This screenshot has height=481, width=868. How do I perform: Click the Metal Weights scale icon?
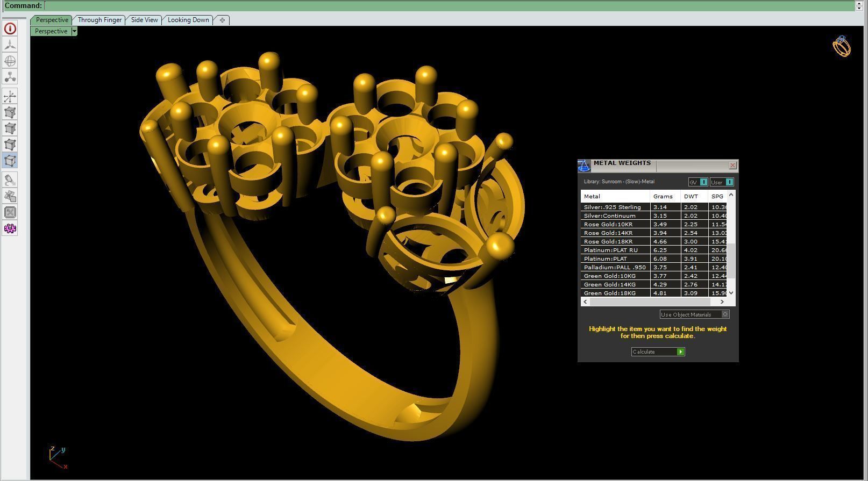584,166
